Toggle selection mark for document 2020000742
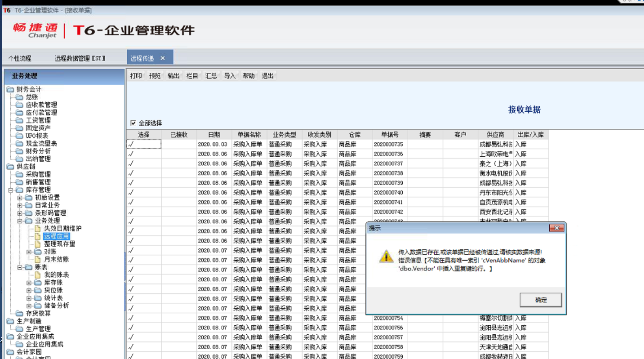The image size is (644, 359). coord(144,212)
